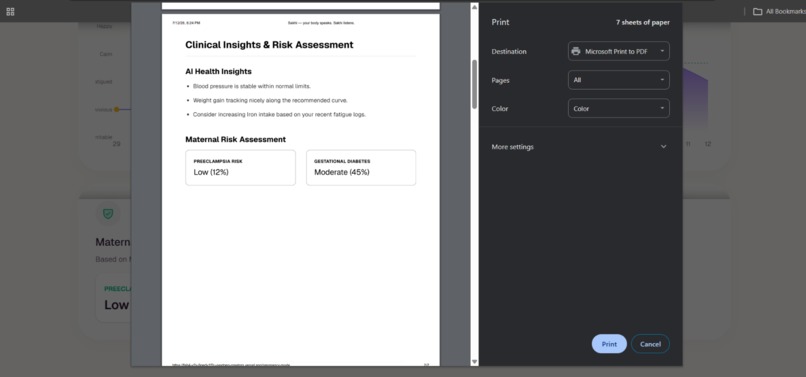Click the Preeclampsia Risk card in preview
Viewport: 806px width, 377px height.
click(x=241, y=168)
